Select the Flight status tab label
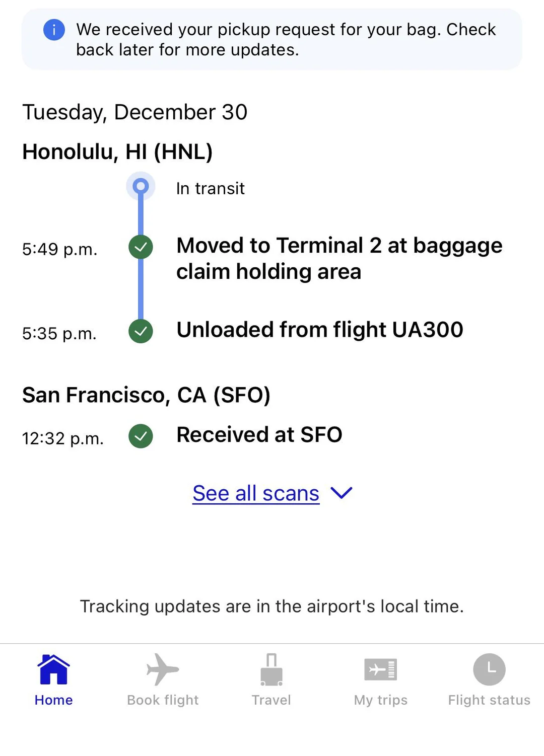This screenshot has height=756, width=544. pyautogui.click(x=489, y=700)
